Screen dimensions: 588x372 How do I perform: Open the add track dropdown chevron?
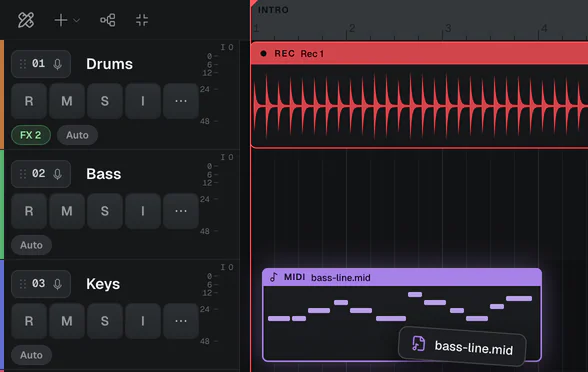pos(76,20)
